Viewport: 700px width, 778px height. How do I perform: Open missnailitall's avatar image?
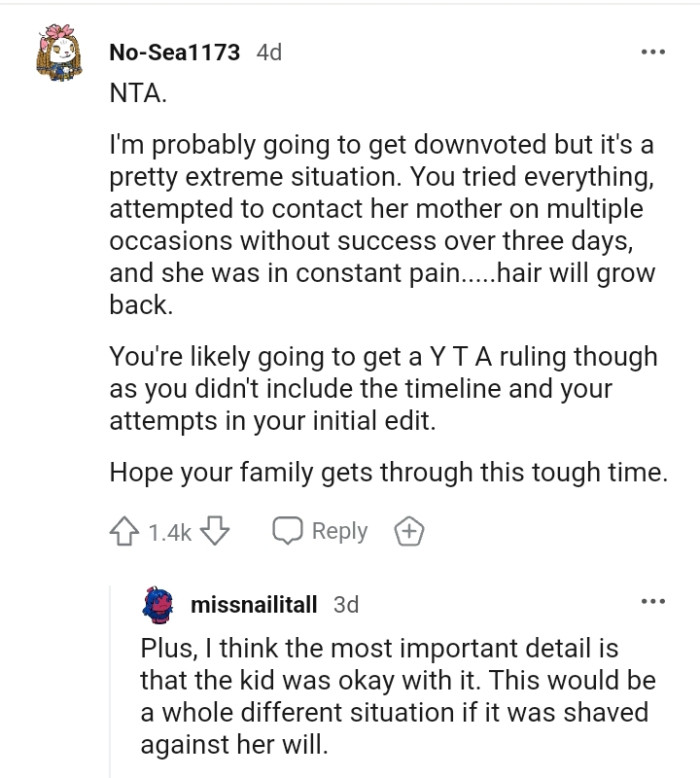coord(158,604)
